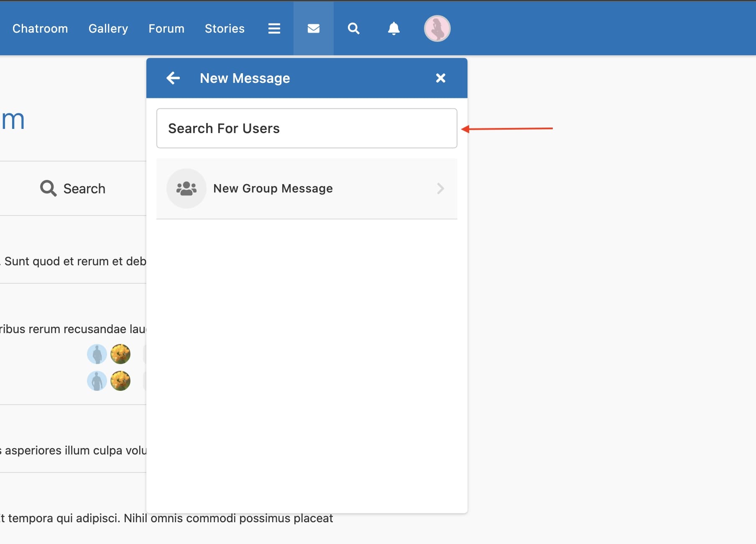Open the Stories page
This screenshot has height=544, width=756.
(225, 28)
